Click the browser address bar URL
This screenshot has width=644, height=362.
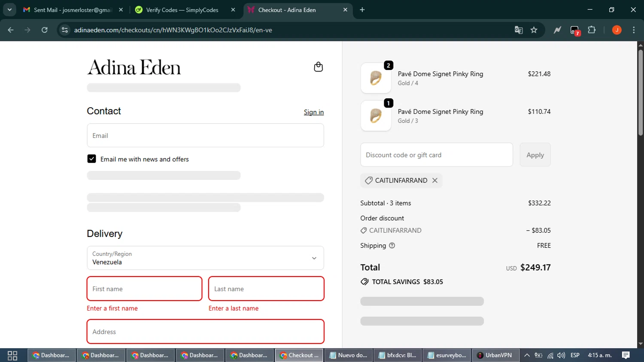click(x=173, y=30)
